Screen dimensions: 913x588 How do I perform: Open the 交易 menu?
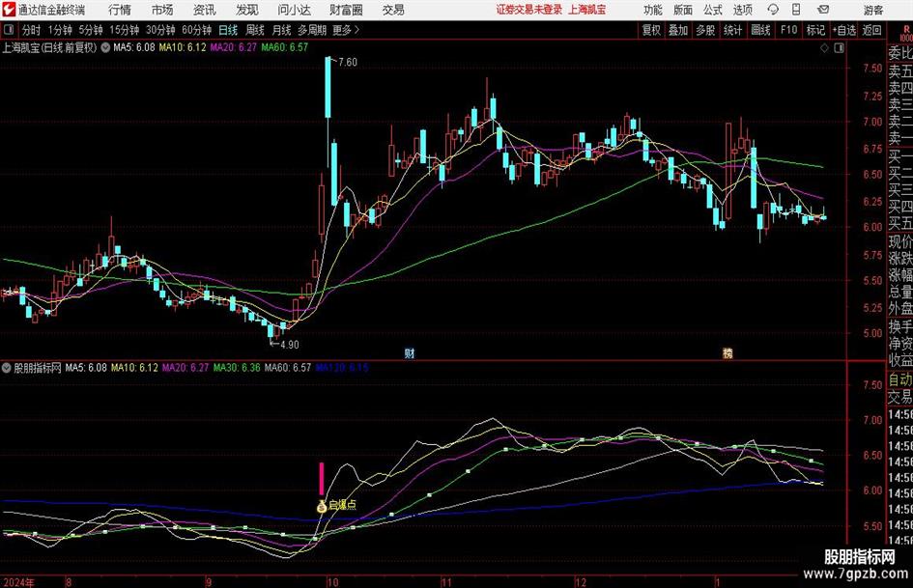click(393, 10)
